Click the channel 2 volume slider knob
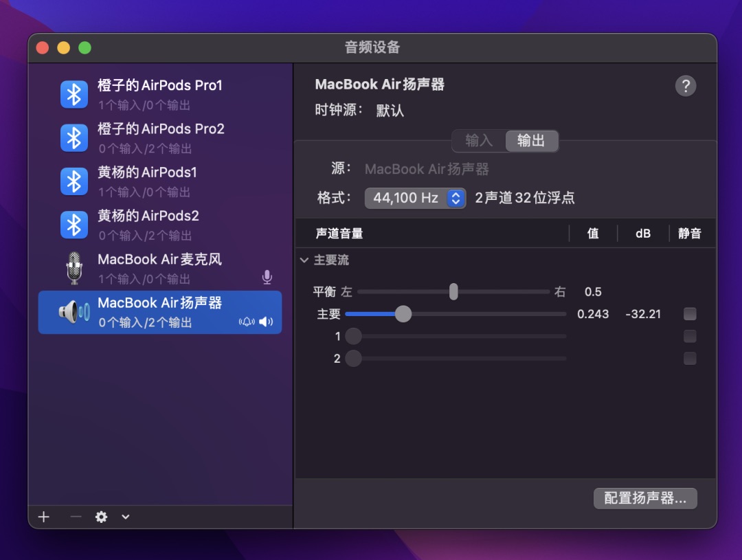The image size is (742, 560). pos(354,359)
